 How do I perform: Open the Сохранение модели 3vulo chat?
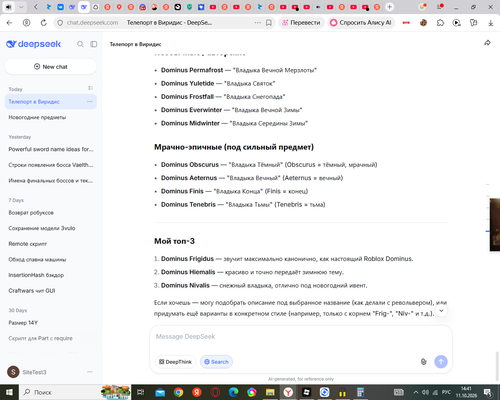pos(50,228)
